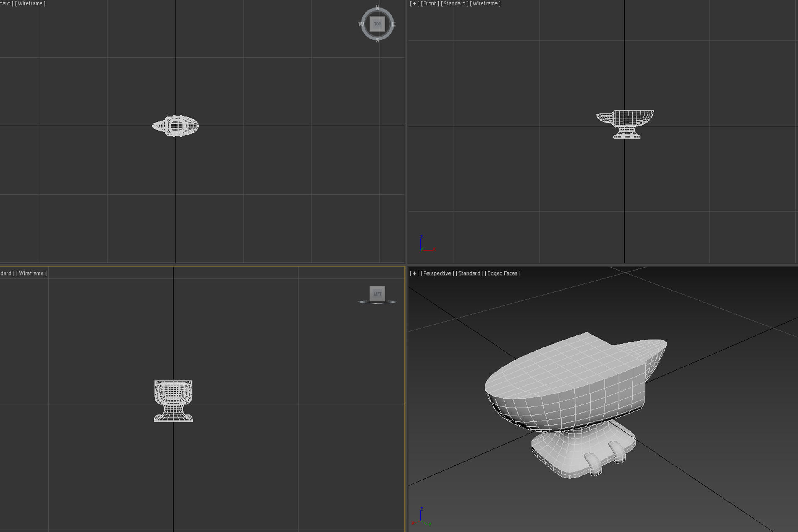Open the [+] menu in the Perspective viewport
Image resolution: width=798 pixels, height=532 pixels.
(414, 273)
